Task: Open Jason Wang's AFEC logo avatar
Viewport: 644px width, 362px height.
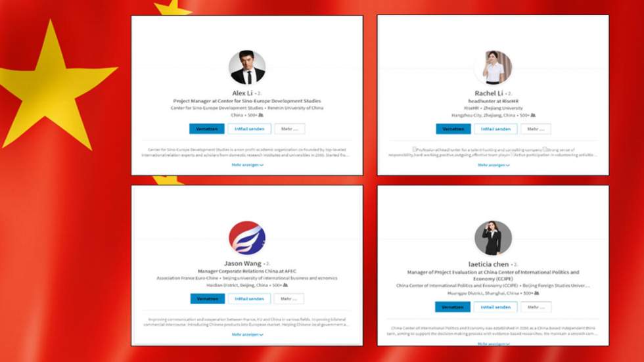Action: click(247, 238)
